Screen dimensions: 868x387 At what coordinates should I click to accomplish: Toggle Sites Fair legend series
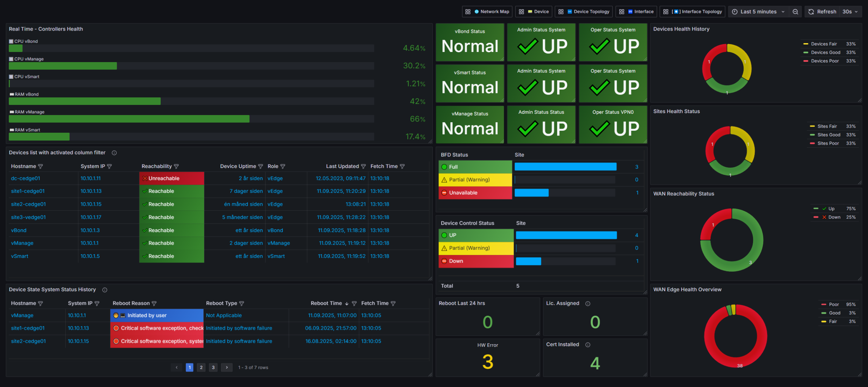point(827,126)
